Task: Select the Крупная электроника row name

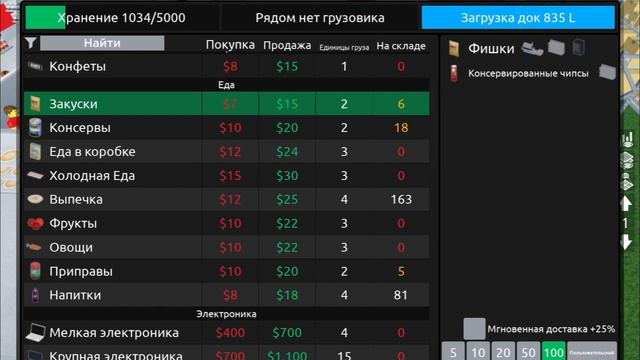Action: [x=116, y=355]
